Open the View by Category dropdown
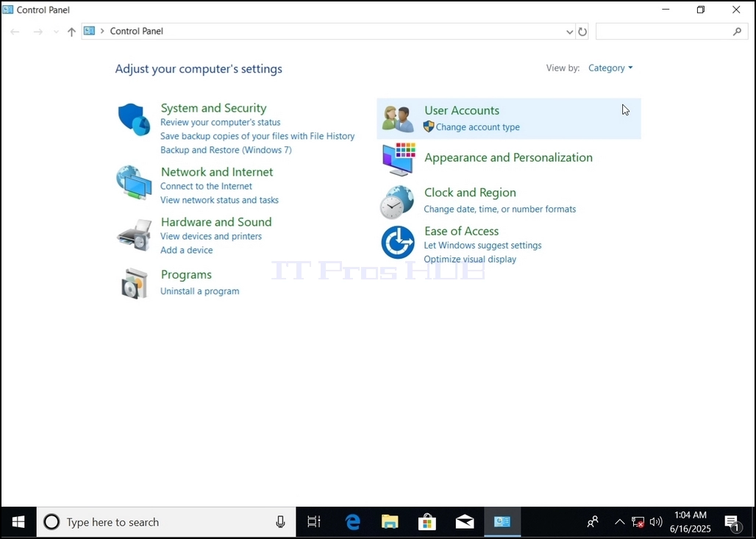This screenshot has width=756, height=539. point(610,68)
